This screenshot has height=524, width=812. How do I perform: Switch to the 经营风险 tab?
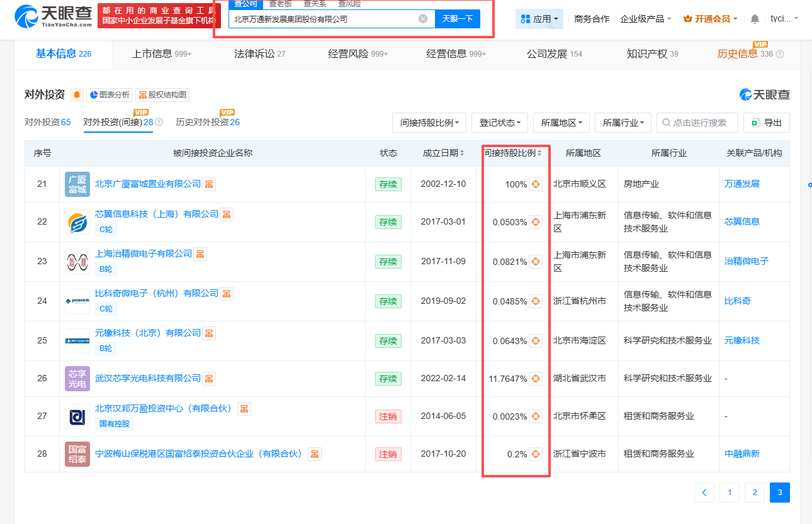(x=358, y=54)
